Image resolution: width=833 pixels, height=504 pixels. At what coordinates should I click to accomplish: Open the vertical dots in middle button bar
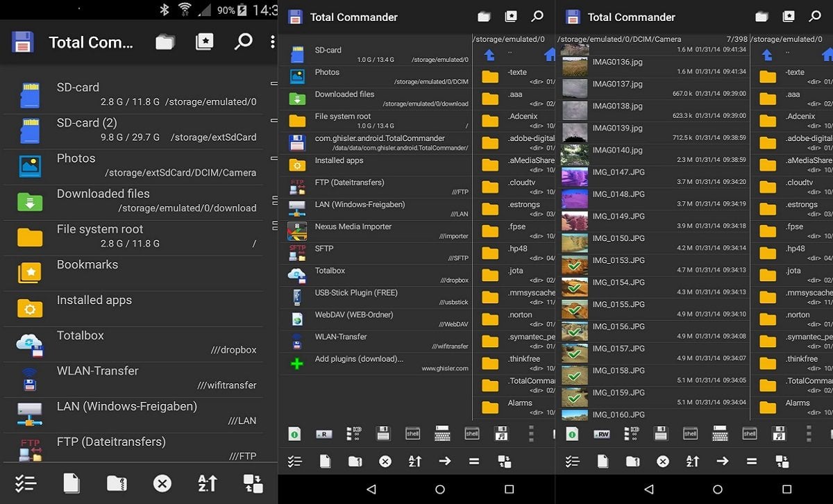tap(531, 434)
